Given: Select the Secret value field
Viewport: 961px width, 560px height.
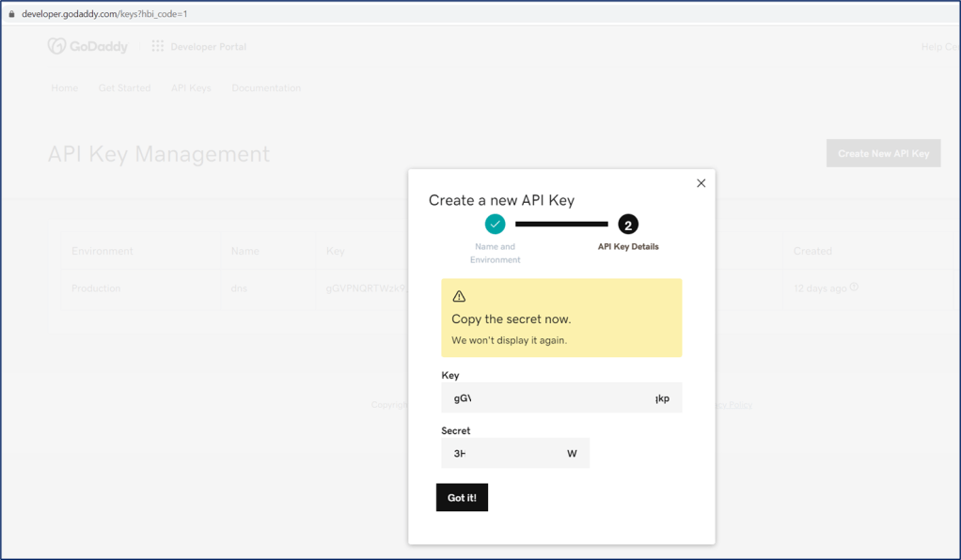Looking at the screenshot, I should pyautogui.click(x=515, y=453).
